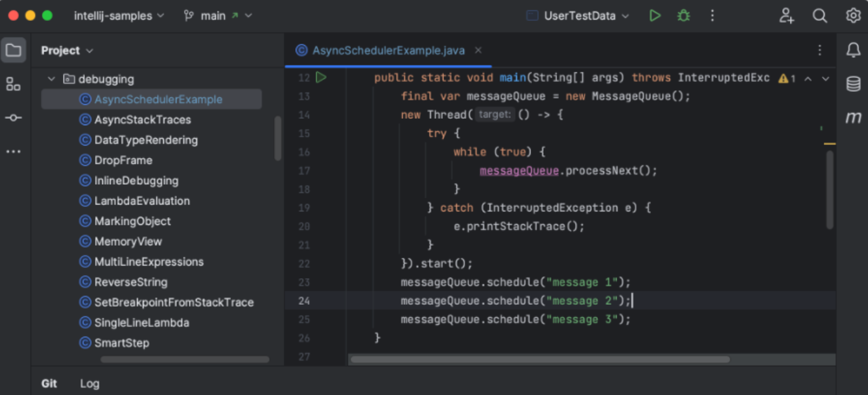868x395 pixels.
Task: Open Search Everywhere magnifier icon
Action: point(820,16)
